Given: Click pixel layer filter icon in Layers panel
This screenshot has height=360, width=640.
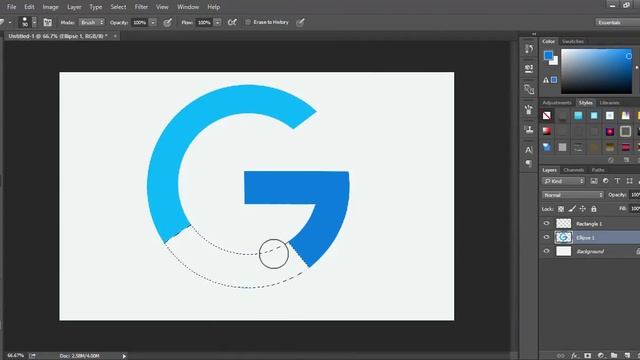Looking at the screenshot, I should point(594,181).
